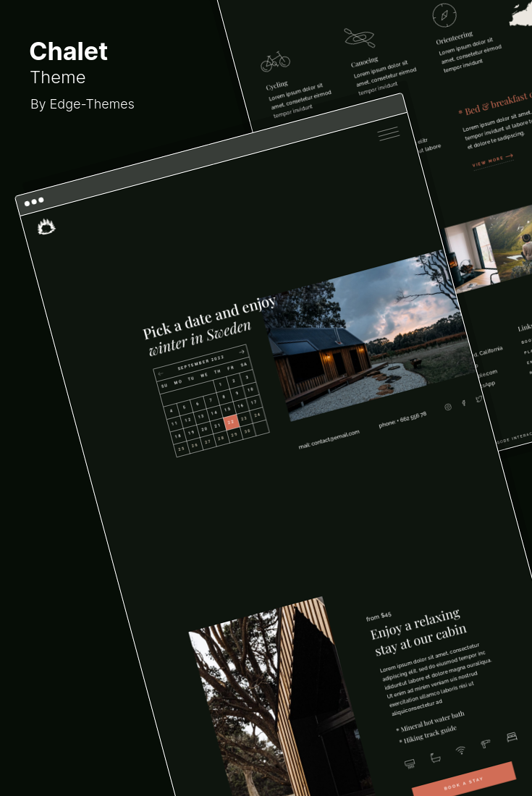The image size is (532, 796).
Task: Go to next month in calendar
Action: pyautogui.click(x=242, y=351)
